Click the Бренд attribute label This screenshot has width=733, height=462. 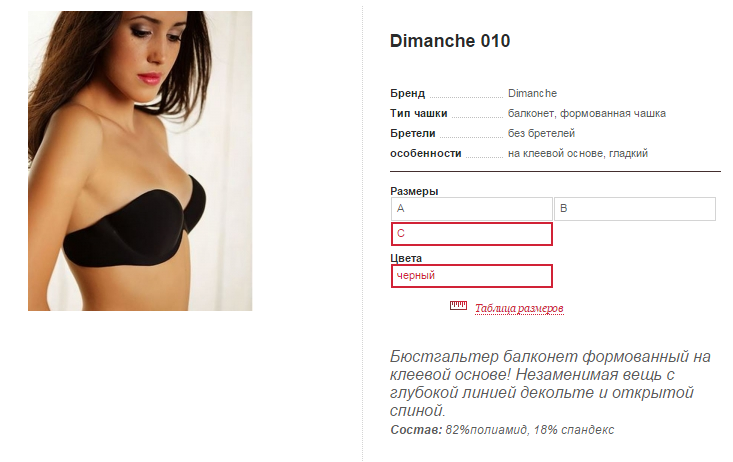tap(408, 94)
